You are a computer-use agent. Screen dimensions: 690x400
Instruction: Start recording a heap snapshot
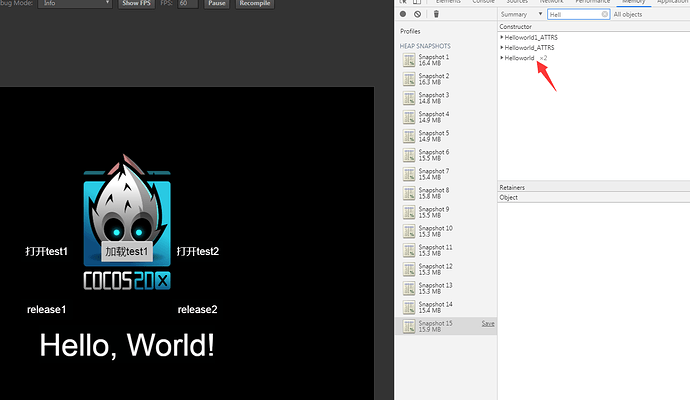403,14
